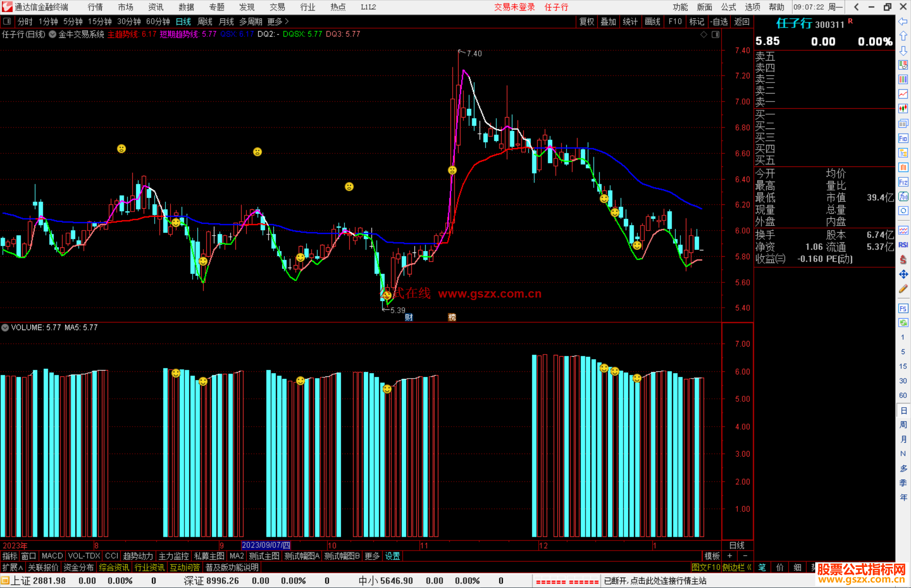This screenshot has height=588, width=911.
Task: Click the F12 icon in sidebar
Action: (x=903, y=182)
